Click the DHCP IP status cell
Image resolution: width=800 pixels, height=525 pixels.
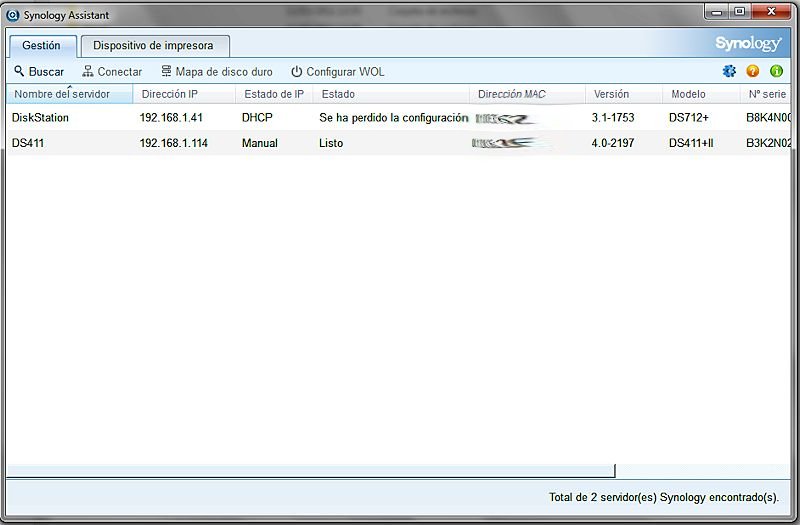pos(257,118)
